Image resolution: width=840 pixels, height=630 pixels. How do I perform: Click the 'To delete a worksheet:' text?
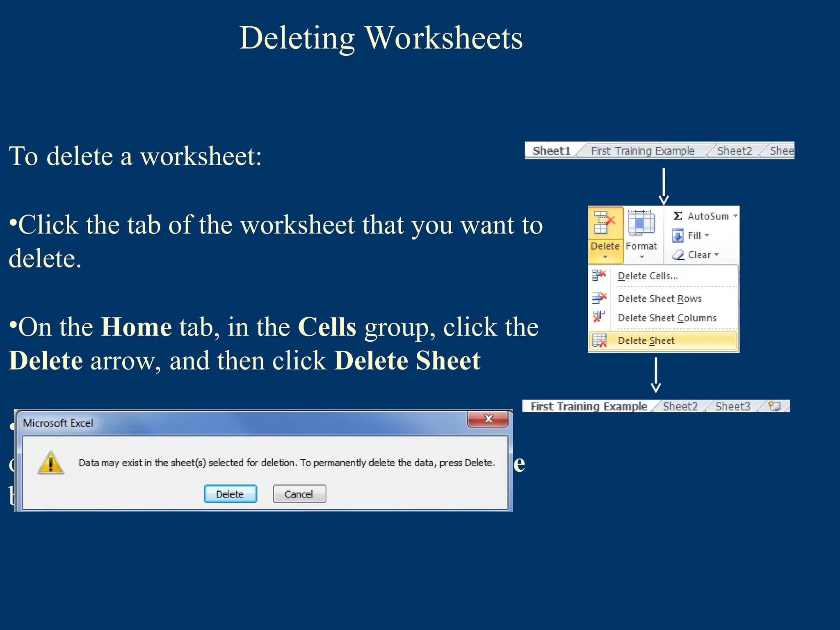(x=135, y=156)
